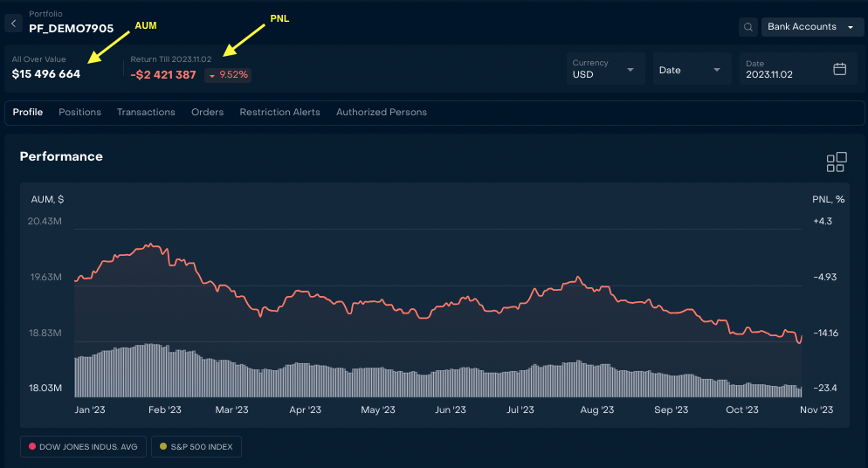Click the chart layout grid icon
Image resolution: width=868 pixels, height=468 pixels.
point(836,162)
